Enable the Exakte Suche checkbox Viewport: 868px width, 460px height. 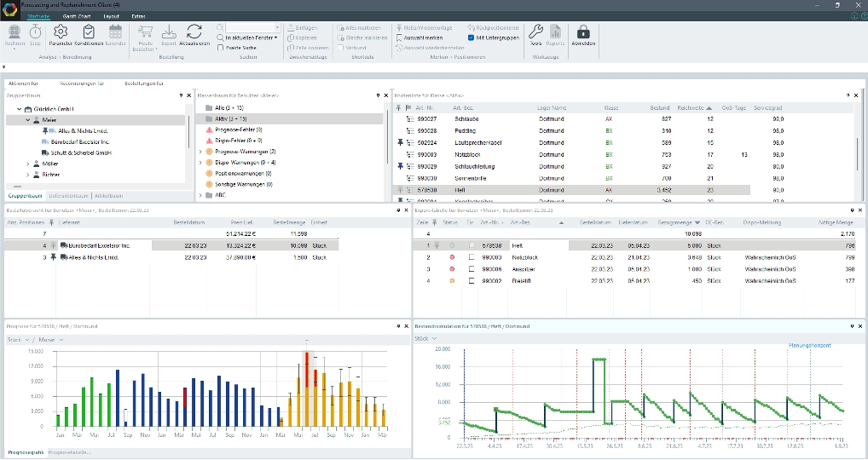pos(222,48)
